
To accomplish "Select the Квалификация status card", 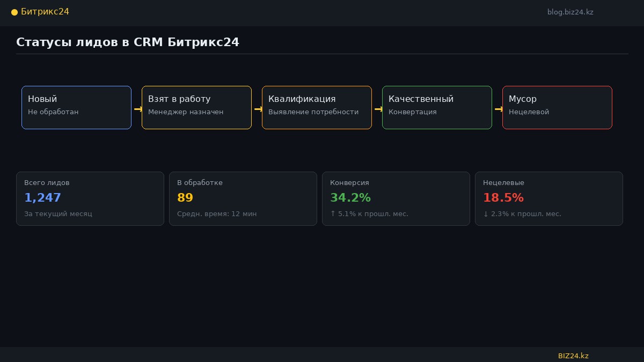I will click(x=317, y=107).
